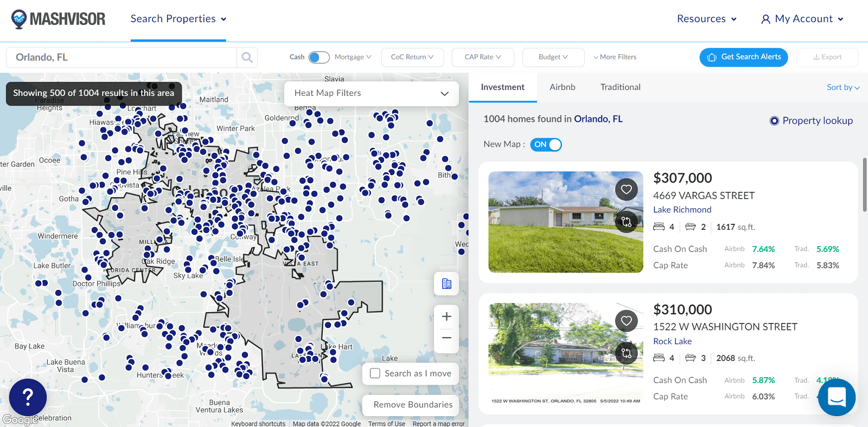Screen dimensions: 868x427
Task: Favorite the 4669 Vargas Street listing heart
Action: pos(626,189)
